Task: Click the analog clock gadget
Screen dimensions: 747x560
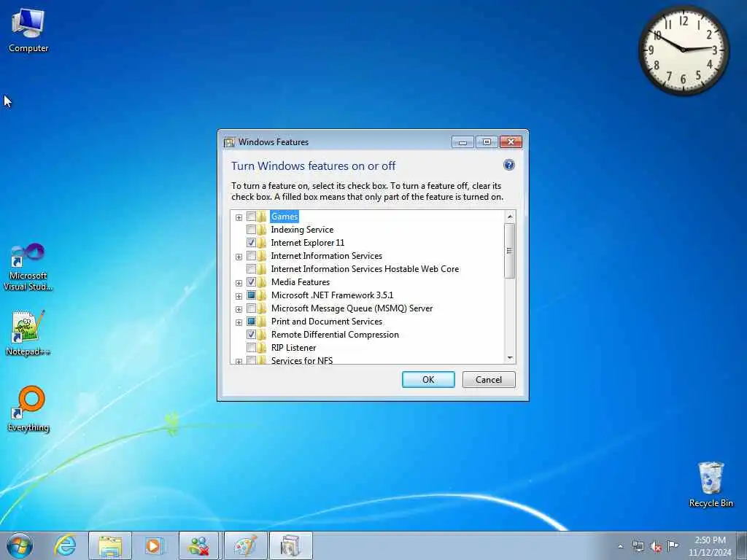Action: pyautogui.click(x=683, y=50)
